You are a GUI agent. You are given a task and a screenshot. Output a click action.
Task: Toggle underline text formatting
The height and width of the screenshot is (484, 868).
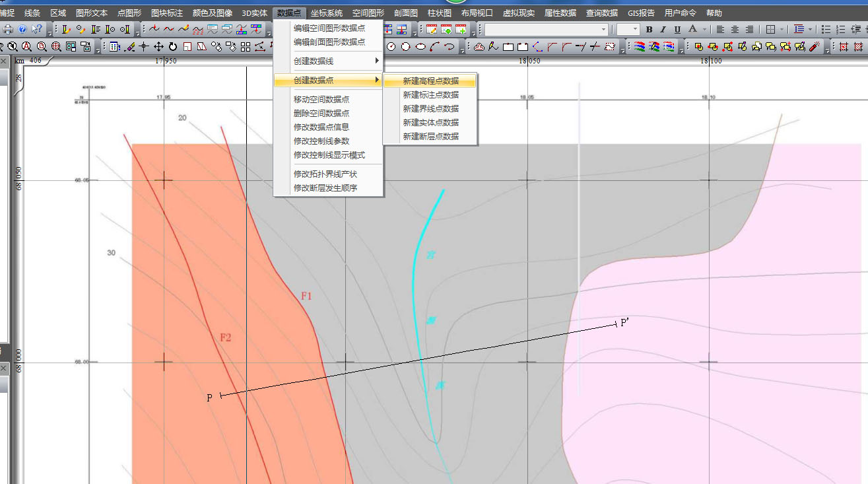pos(677,29)
